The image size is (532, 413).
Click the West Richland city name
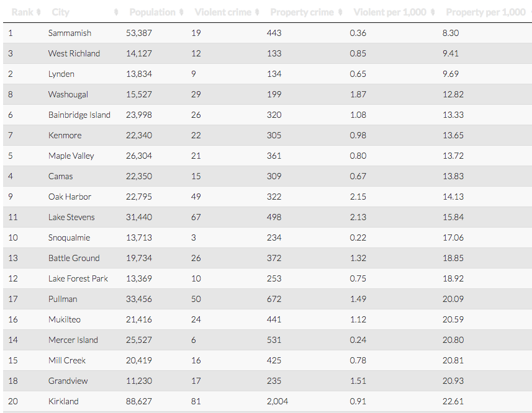[74, 53]
